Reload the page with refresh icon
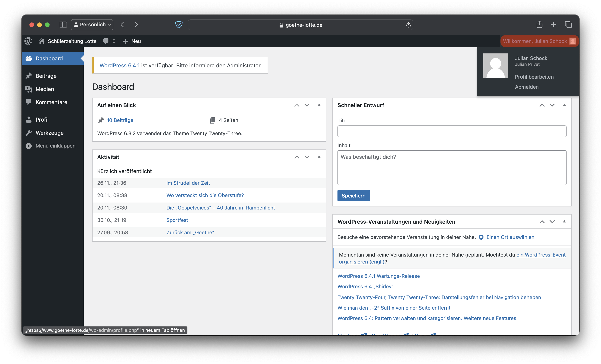The width and height of the screenshot is (601, 364). pos(408,25)
